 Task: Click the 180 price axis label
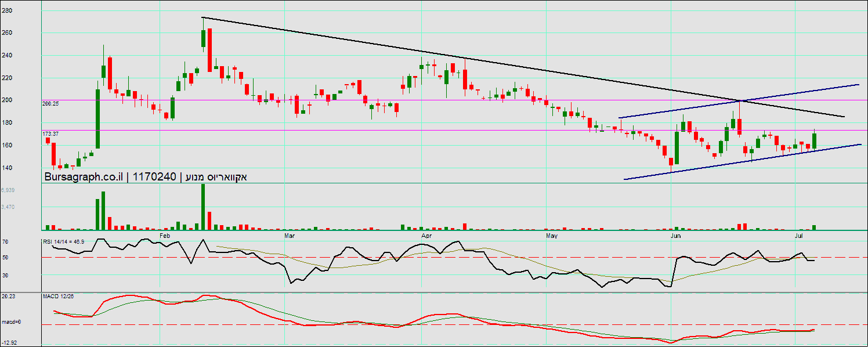point(7,123)
